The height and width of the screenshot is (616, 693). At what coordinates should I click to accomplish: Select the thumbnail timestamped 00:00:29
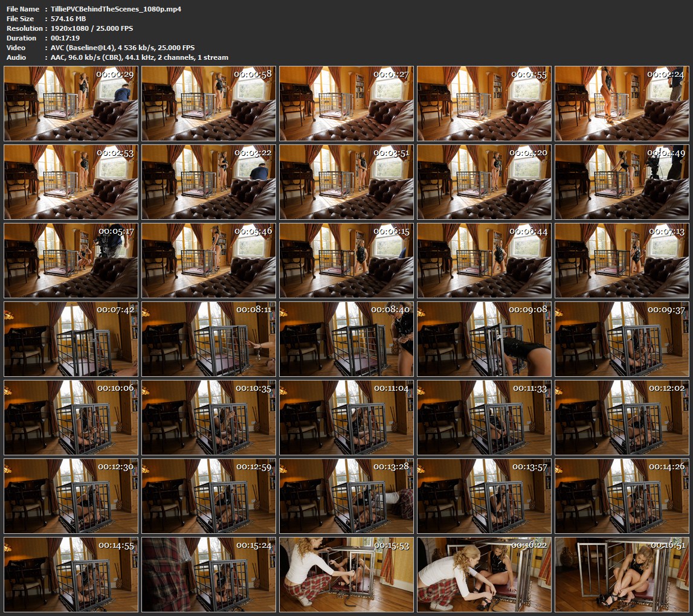pos(71,103)
